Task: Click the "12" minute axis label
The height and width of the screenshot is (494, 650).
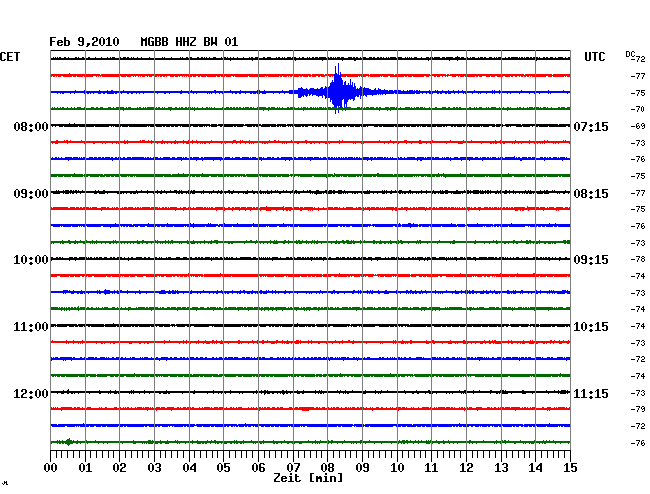Action: pyautogui.click(x=466, y=467)
